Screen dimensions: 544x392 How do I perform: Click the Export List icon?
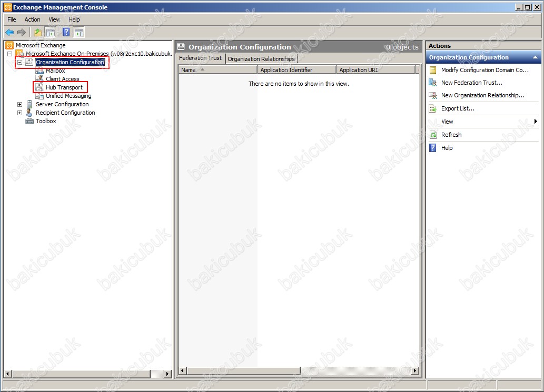point(433,108)
